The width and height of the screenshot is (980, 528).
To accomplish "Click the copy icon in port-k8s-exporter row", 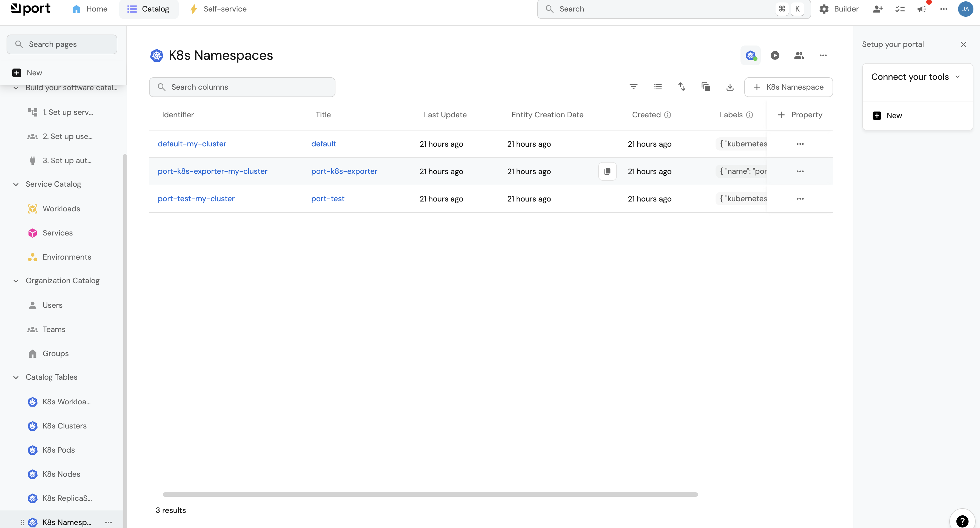I will click(x=607, y=171).
